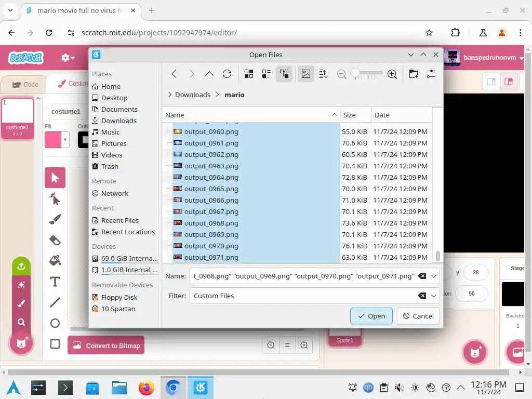Screen dimensions: 532x399
Task: Click the Open button
Action: (x=371, y=316)
